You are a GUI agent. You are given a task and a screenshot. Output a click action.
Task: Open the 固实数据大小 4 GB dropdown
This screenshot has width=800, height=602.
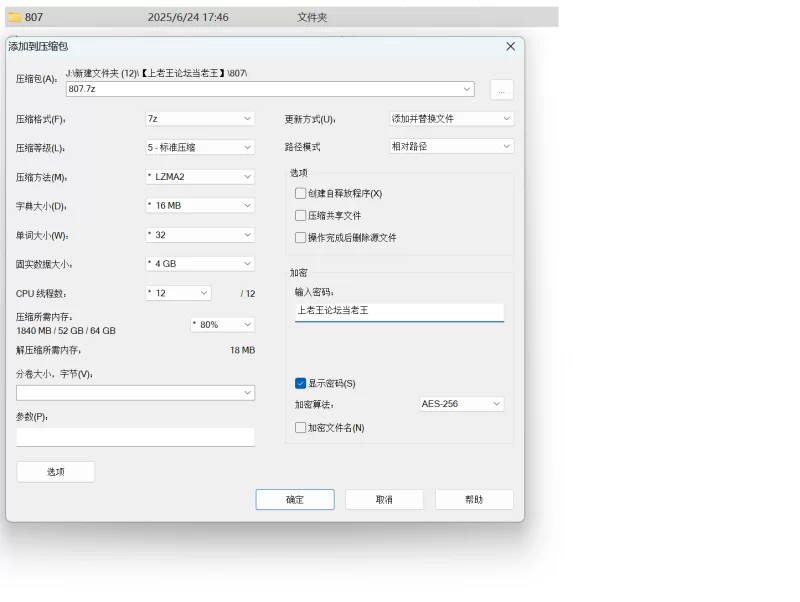tap(199, 264)
